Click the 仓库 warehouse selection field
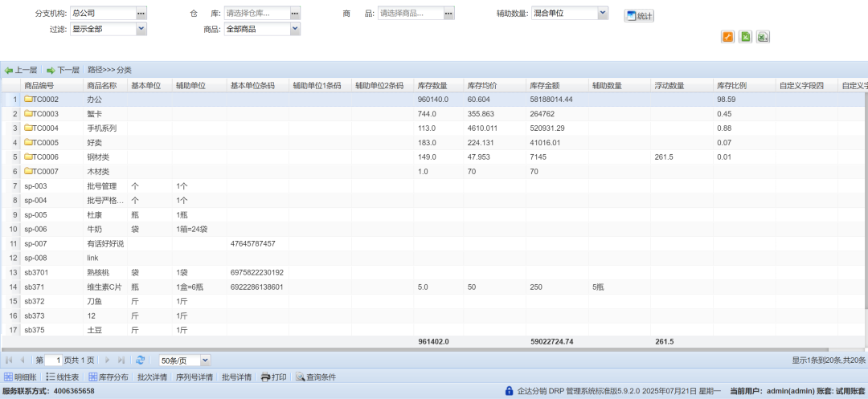 [x=256, y=14]
